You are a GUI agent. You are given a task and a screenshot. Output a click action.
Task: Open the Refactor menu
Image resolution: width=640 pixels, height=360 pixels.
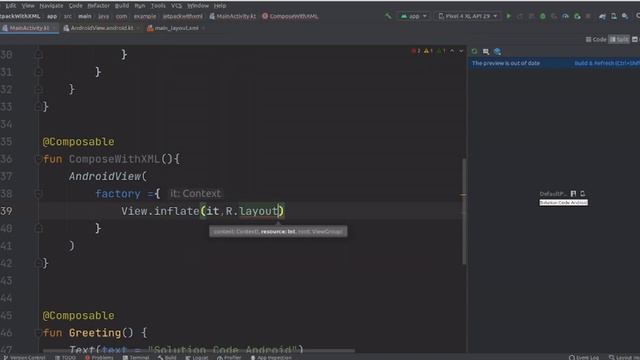click(98, 6)
